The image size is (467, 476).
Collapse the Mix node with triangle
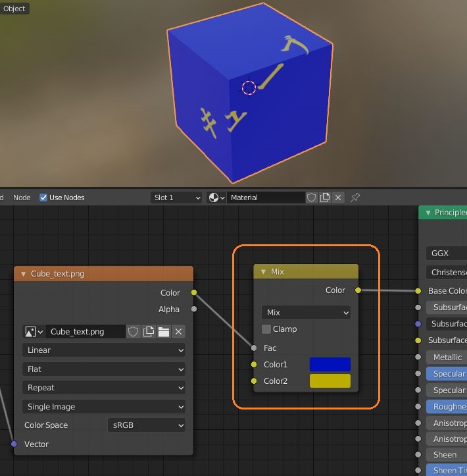coord(263,272)
